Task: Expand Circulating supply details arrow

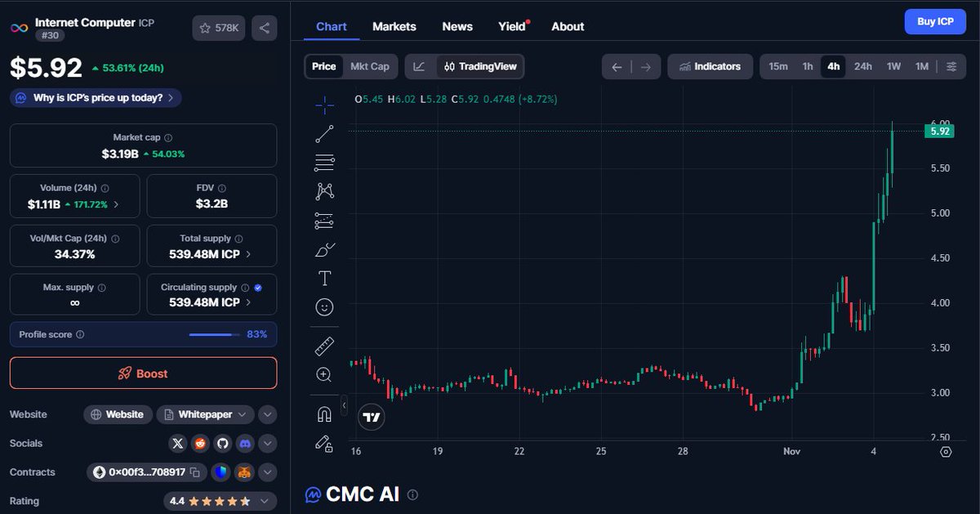Action: pyautogui.click(x=248, y=302)
